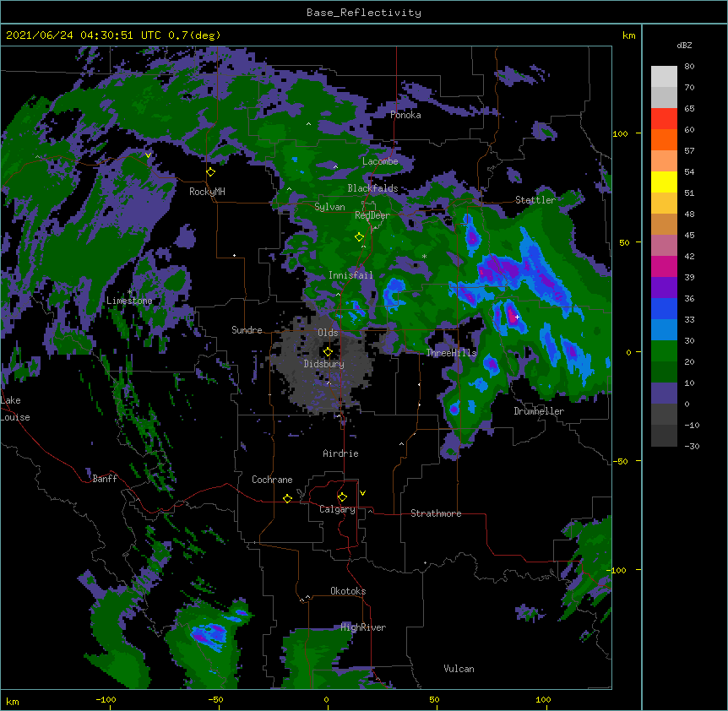Click the white plus in the magenta storm core
Viewport: 728px width, 711px height.
pyautogui.click(x=517, y=317)
